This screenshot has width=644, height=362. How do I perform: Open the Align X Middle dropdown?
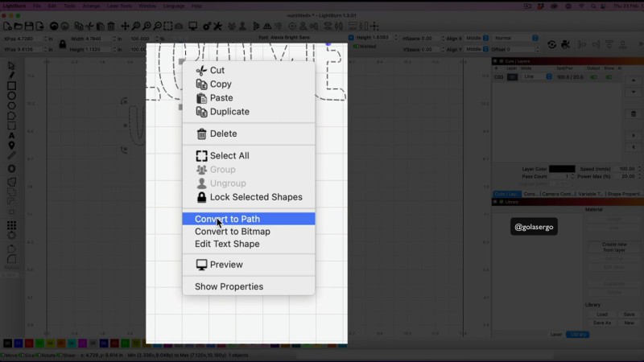point(477,38)
